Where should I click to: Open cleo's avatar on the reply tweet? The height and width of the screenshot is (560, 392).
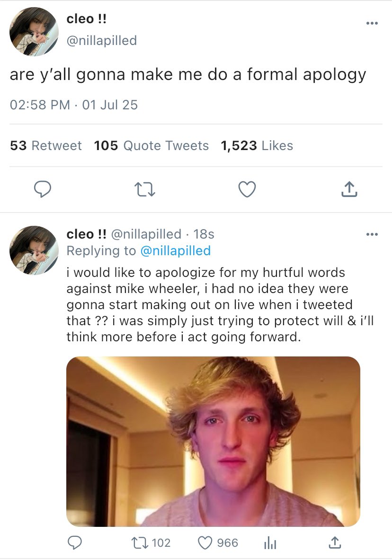pos(34,250)
